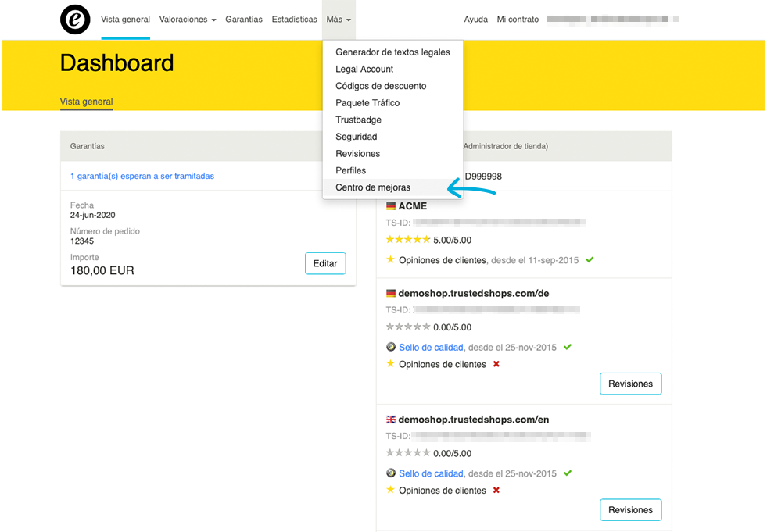Image resolution: width=767 pixels, height=532 pixels.
Task: Click yellow star before /en Opiniones de clientes
Action: pos(390,490)
